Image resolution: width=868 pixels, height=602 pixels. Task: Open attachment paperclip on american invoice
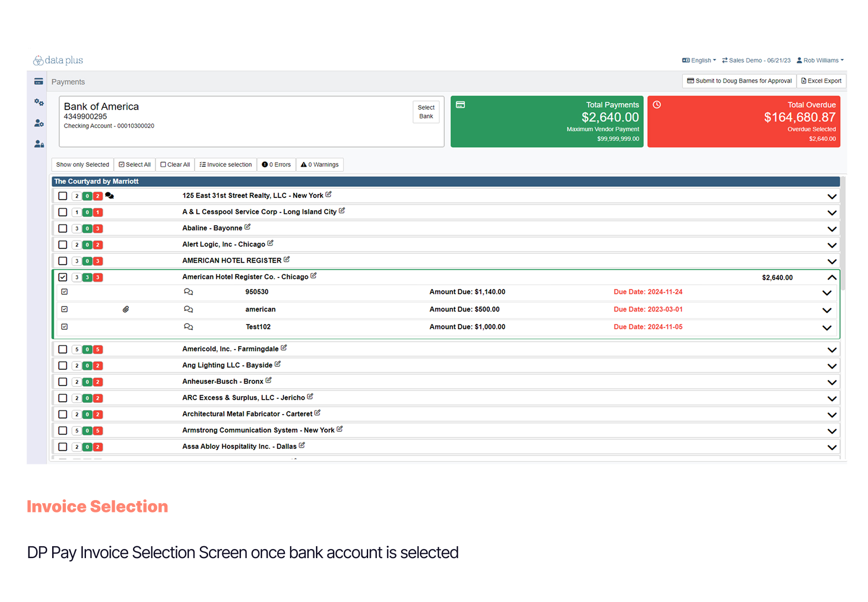pos(126,309)
